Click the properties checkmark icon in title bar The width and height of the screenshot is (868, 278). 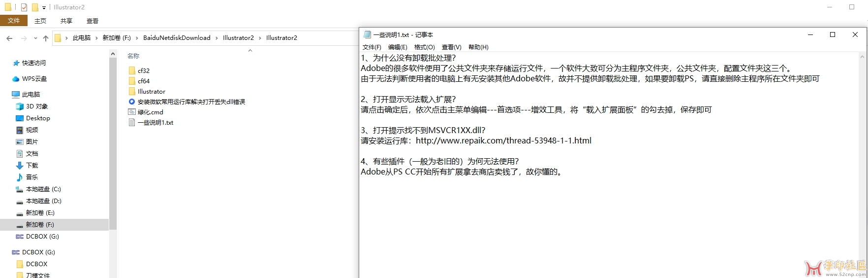click(24, 7)
